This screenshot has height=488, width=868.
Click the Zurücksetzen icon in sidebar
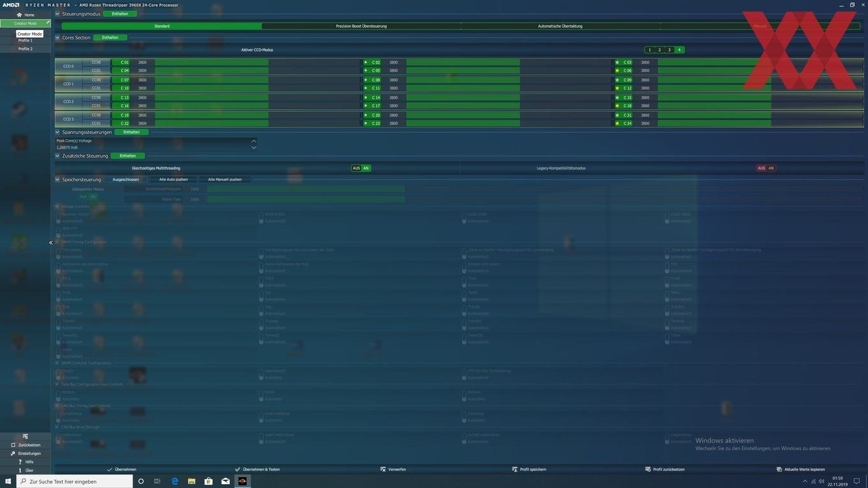(x=13, y=445)
